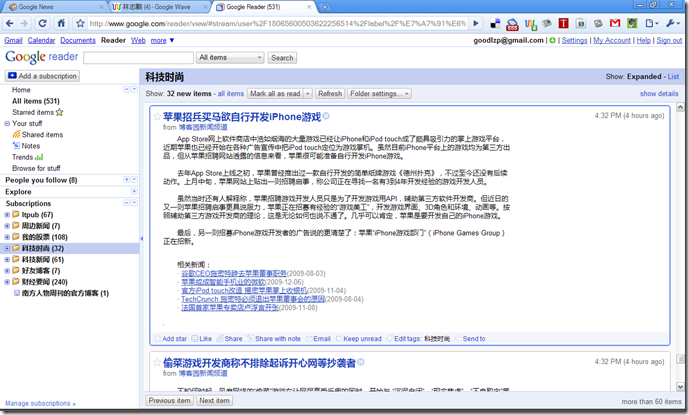This screenshot has width=689, height=415.
Task: Open Google Reader notifier extension icon
Action: 512,24
